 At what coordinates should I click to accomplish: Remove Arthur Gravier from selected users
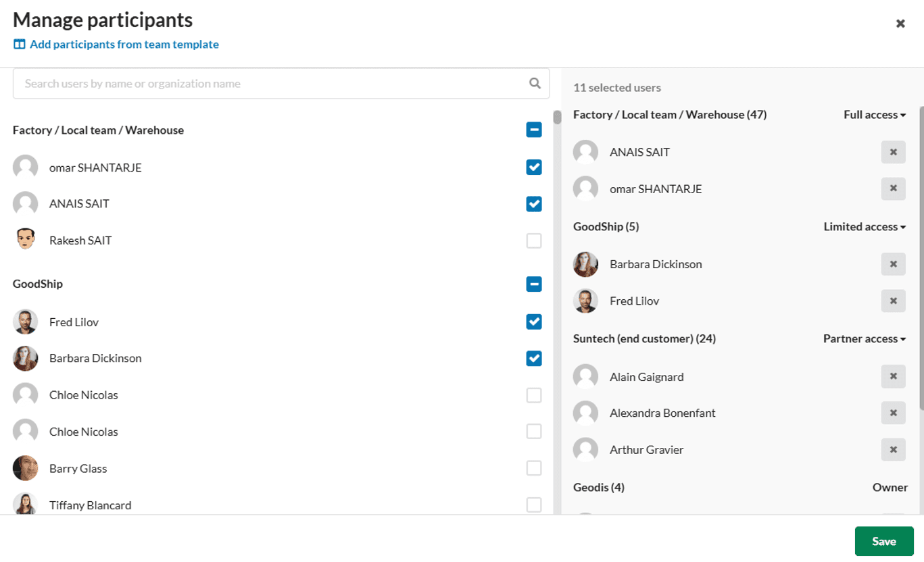coord(893,450)
